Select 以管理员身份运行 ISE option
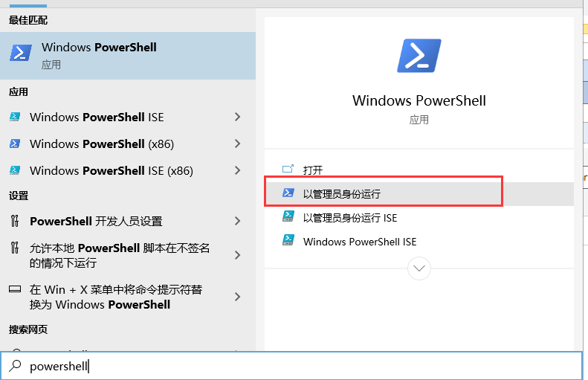The image size is (588, 380). click(x=350, y=218)
